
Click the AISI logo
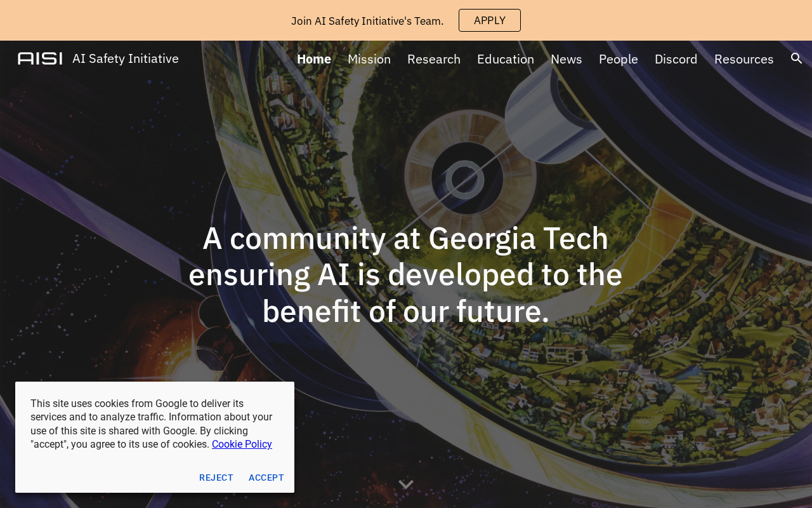tap(40, 58)
